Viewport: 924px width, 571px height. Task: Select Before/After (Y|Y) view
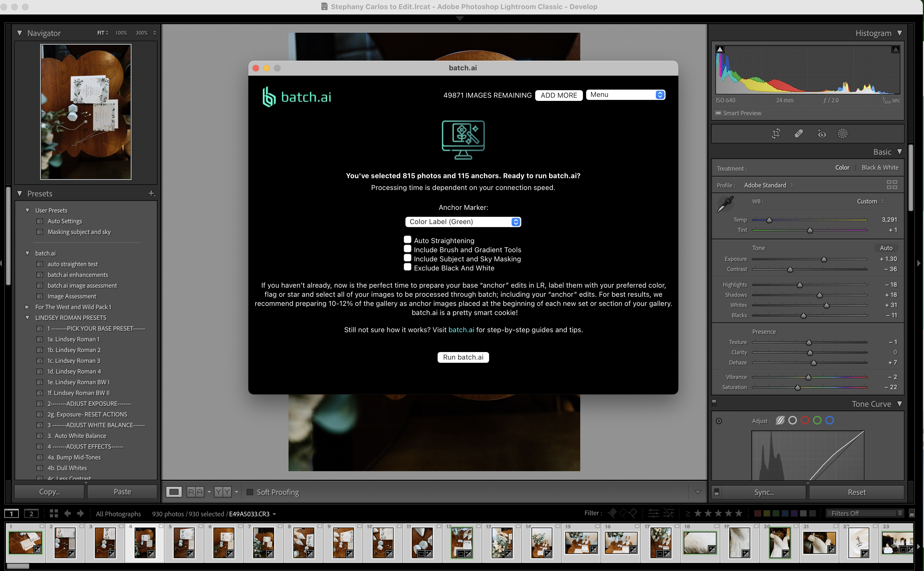coord(223,492)
